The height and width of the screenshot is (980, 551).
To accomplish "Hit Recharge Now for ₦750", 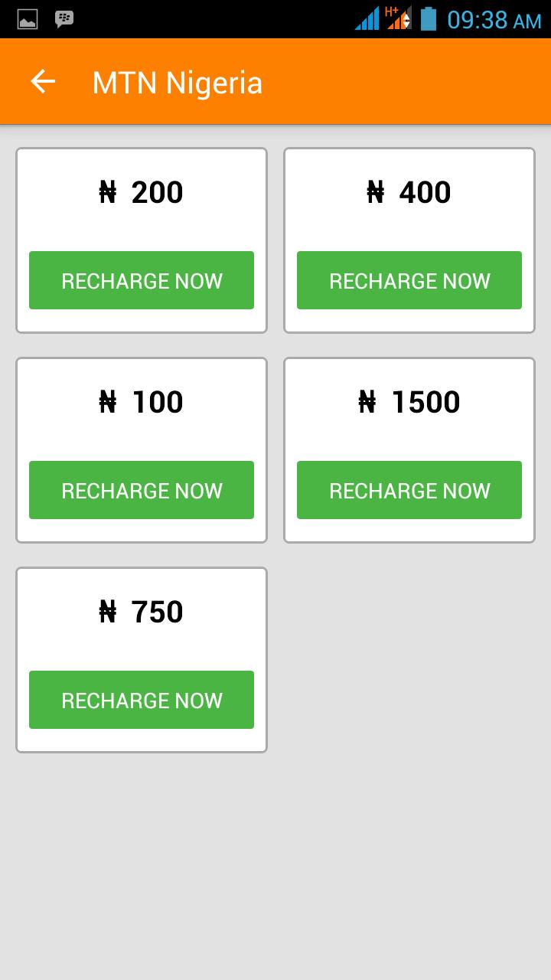I will click(x=142, y=700).
